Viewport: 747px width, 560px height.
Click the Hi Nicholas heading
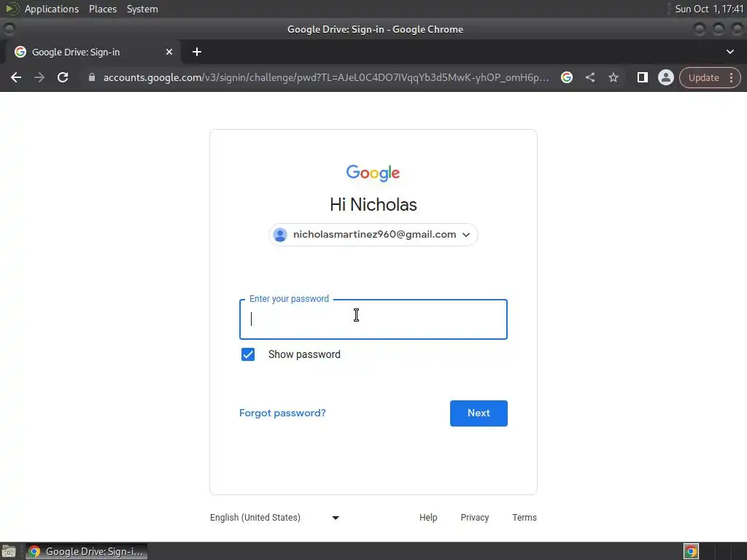pos(373,205)
